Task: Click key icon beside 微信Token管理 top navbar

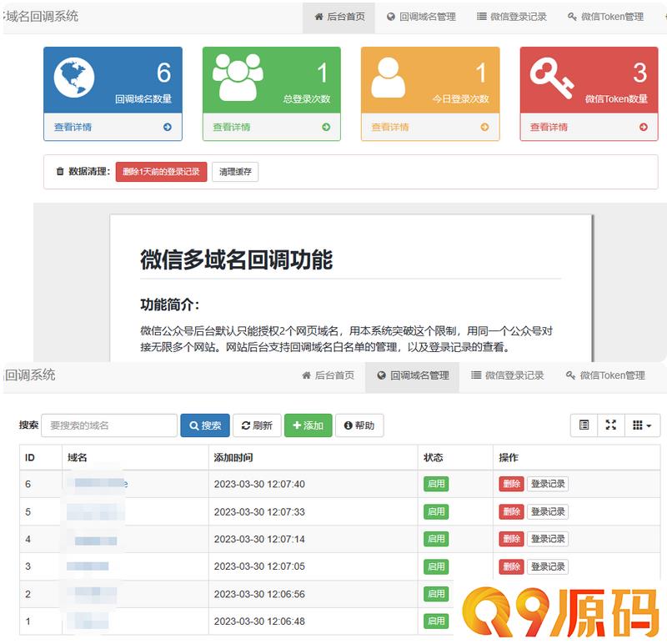Action: (x=572, y=17)
